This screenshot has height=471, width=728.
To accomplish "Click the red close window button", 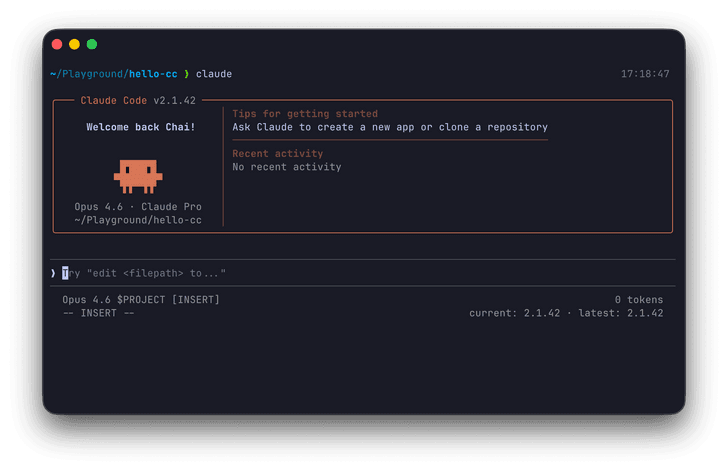I will [x=57, y=44].
